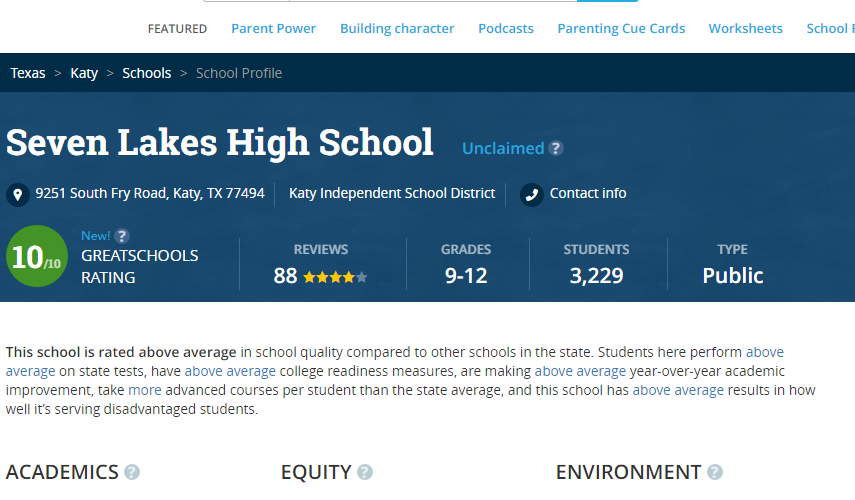Click the help icon beside New! label
The width and height of the screenshot is (855, 500).
click(122, 236)
